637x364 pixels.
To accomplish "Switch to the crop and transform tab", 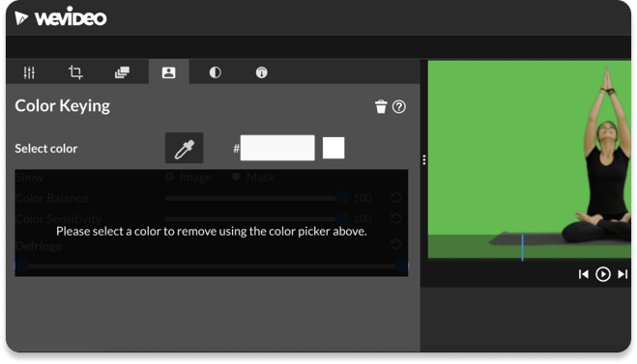I will (75, 72).
